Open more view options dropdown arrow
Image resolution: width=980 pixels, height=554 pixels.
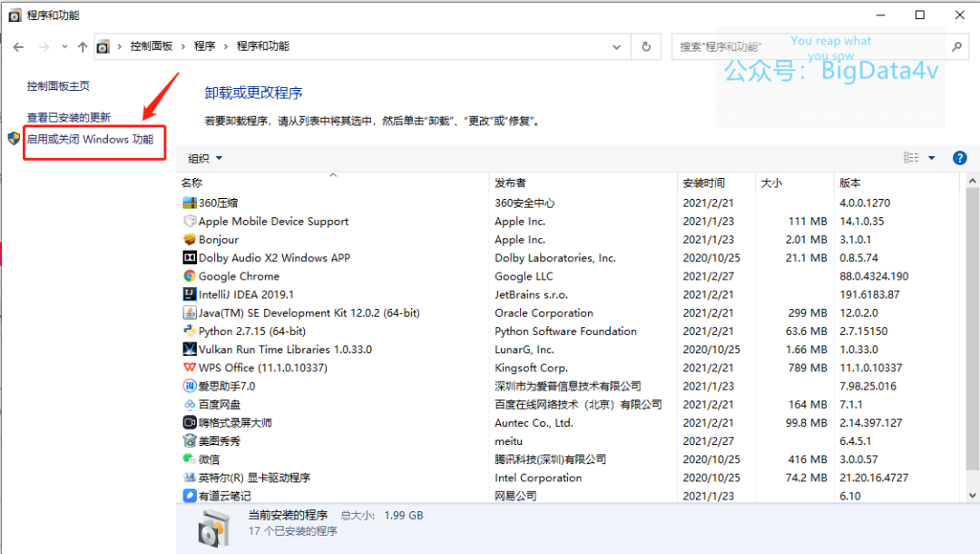click(931, 158)
